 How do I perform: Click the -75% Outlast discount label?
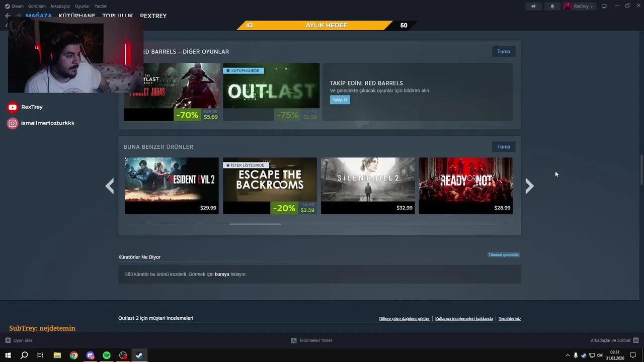287,115
